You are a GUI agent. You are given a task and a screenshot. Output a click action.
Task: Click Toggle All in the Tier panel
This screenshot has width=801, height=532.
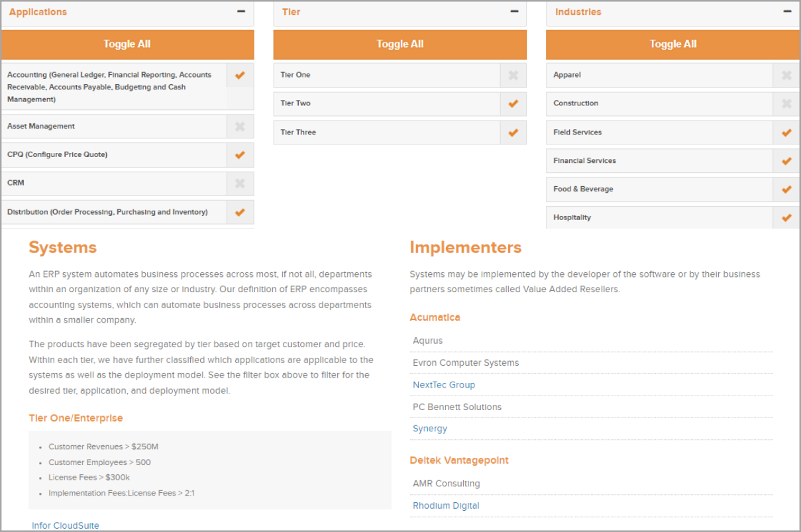coord(400,44)
